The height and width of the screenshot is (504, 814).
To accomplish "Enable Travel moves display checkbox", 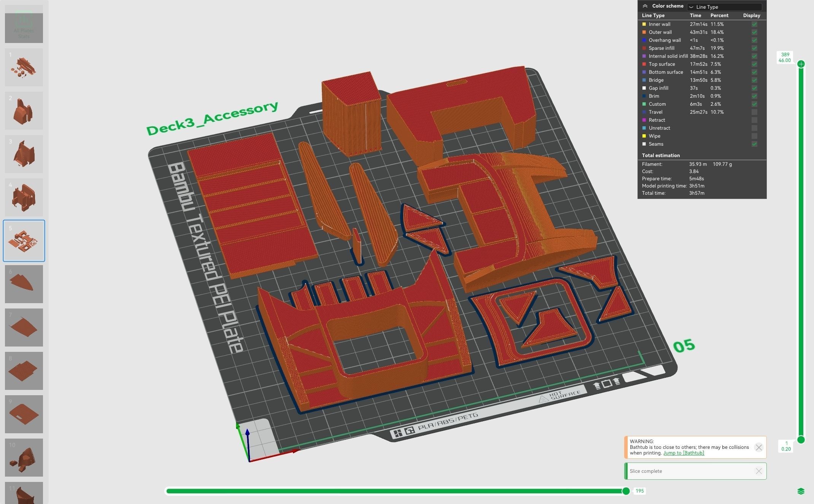I will click(754, 112).
